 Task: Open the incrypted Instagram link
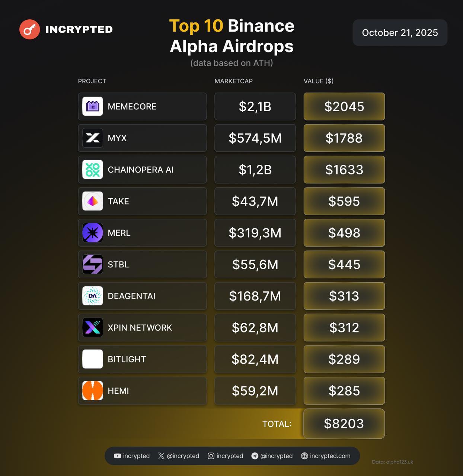225,456
